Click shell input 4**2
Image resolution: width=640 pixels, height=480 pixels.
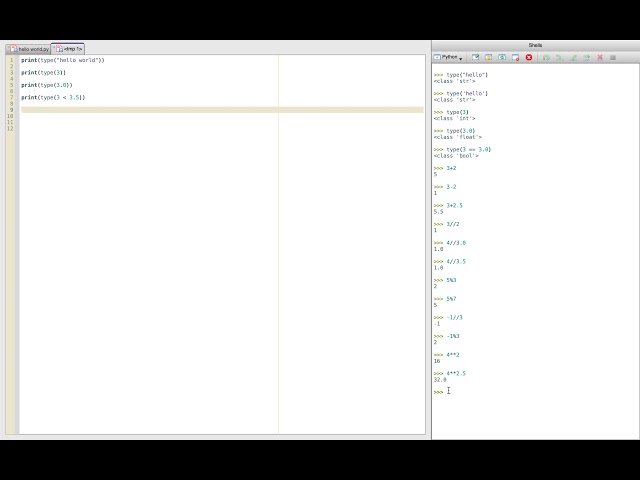tap(453, 355)
